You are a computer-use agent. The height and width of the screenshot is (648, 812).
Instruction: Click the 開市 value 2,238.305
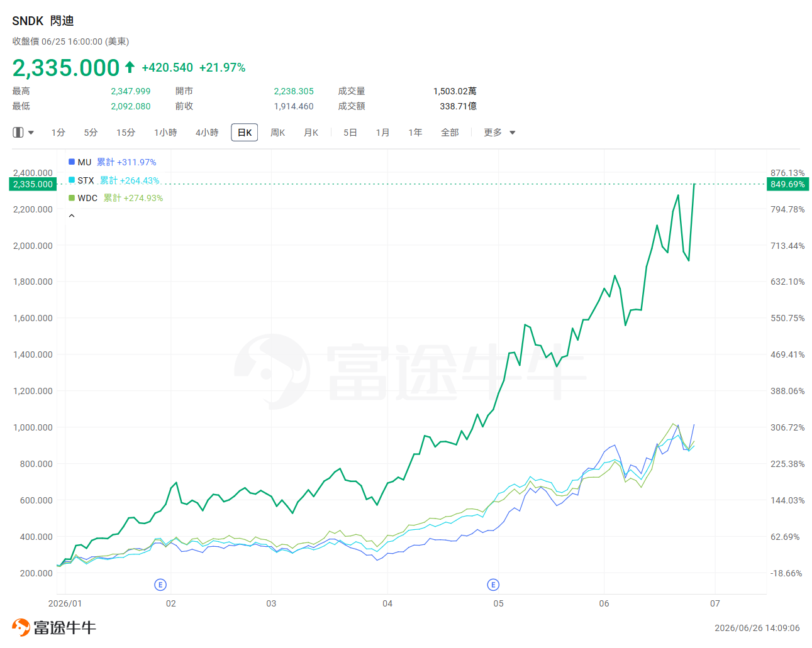294,91
